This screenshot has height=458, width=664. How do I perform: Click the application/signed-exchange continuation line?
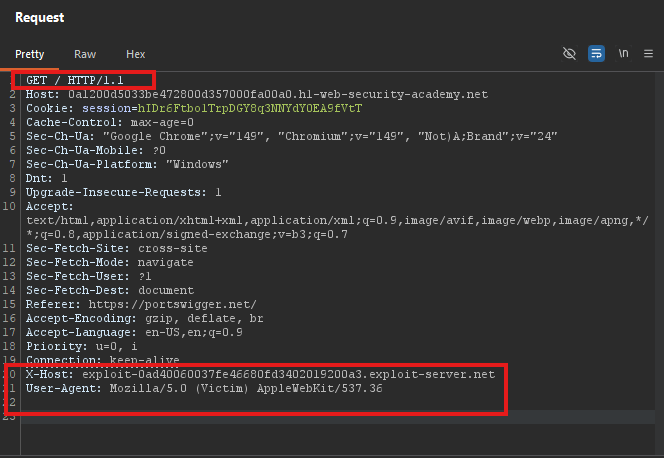click(x=187, y=234)
